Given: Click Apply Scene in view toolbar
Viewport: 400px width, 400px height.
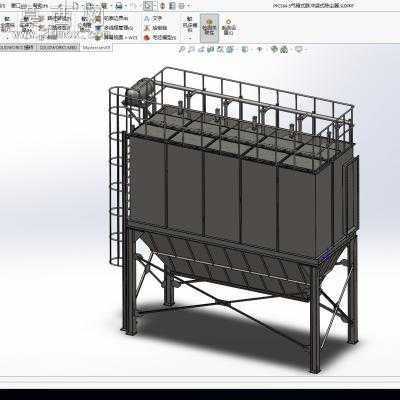Looking at the screenshot, I should click(x=284, y=50).
